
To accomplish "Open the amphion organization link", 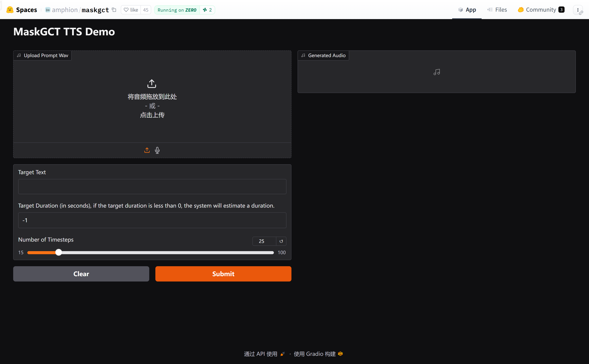I will 65,10.
